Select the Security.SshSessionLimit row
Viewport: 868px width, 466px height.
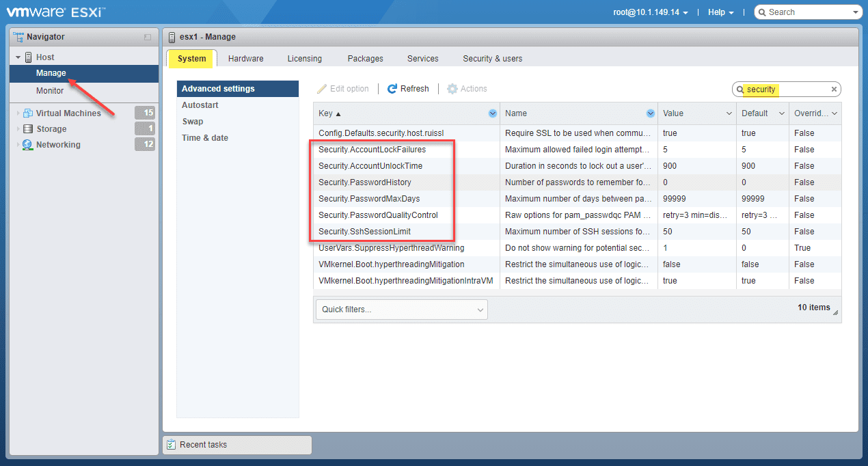click(577, 232)
